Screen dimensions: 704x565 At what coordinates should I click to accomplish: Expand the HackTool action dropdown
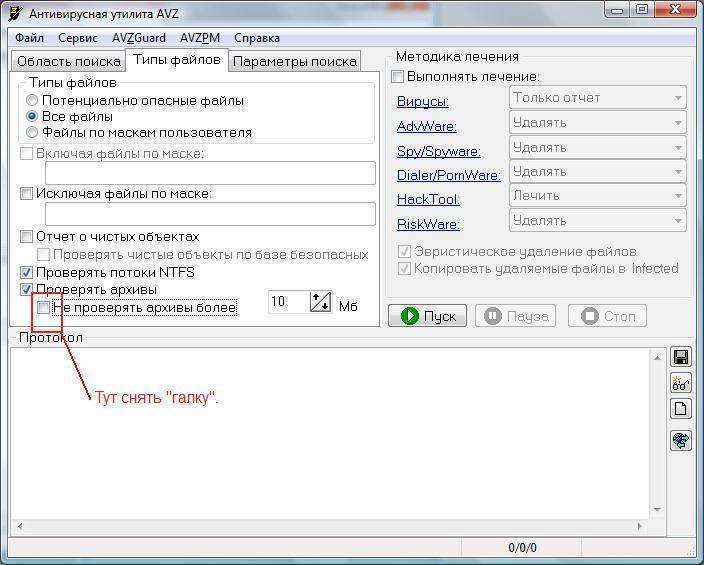pos(597,196)
